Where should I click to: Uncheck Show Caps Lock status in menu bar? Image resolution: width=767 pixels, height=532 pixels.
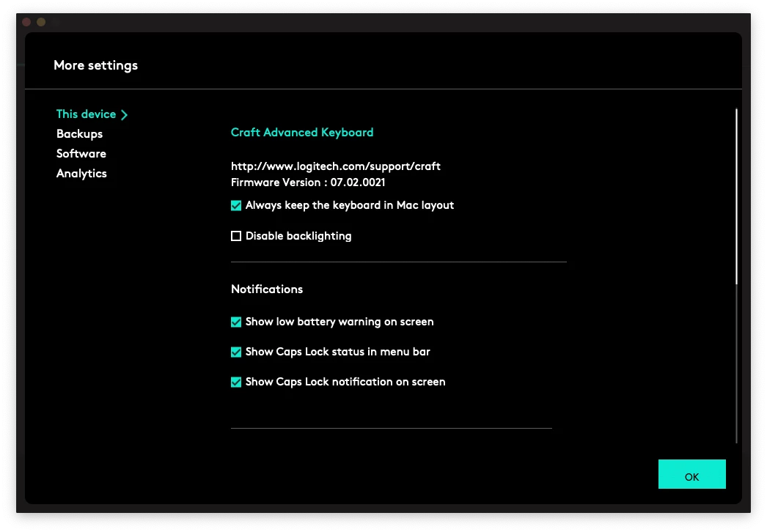coord(236,352)
